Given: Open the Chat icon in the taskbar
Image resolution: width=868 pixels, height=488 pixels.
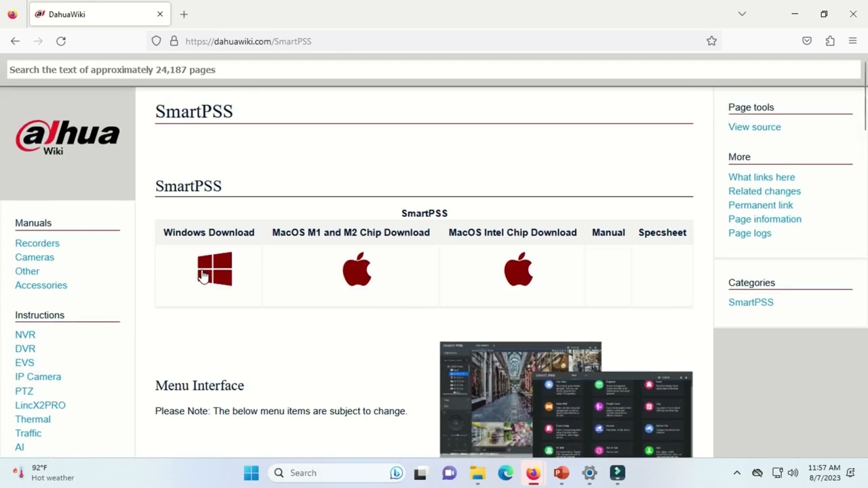Looking at the screenshot, I should pos(449,473).
